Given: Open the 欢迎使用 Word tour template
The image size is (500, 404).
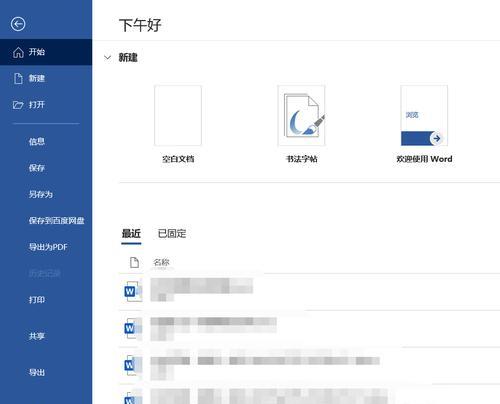Looking at the screenshot, I should (x=424, y=115).
